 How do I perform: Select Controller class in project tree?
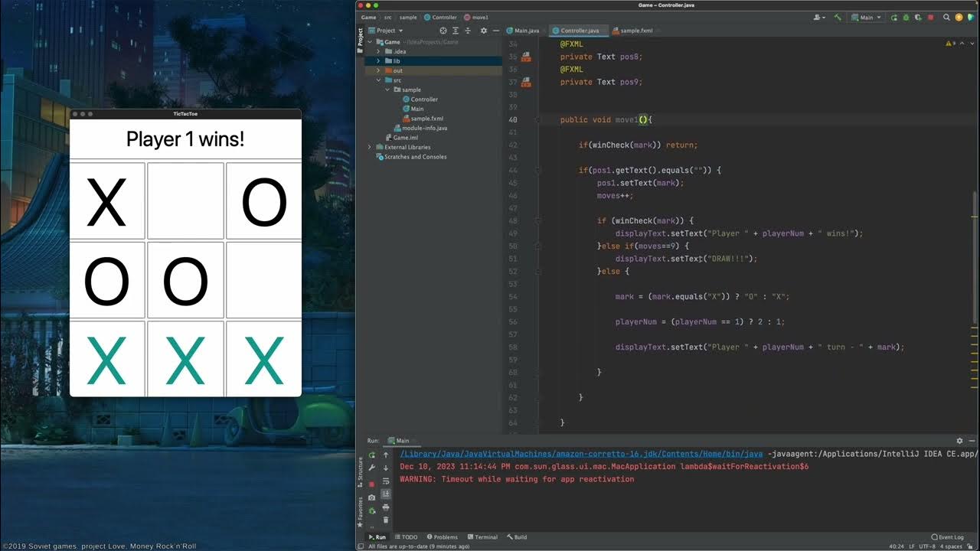[420, 99]
